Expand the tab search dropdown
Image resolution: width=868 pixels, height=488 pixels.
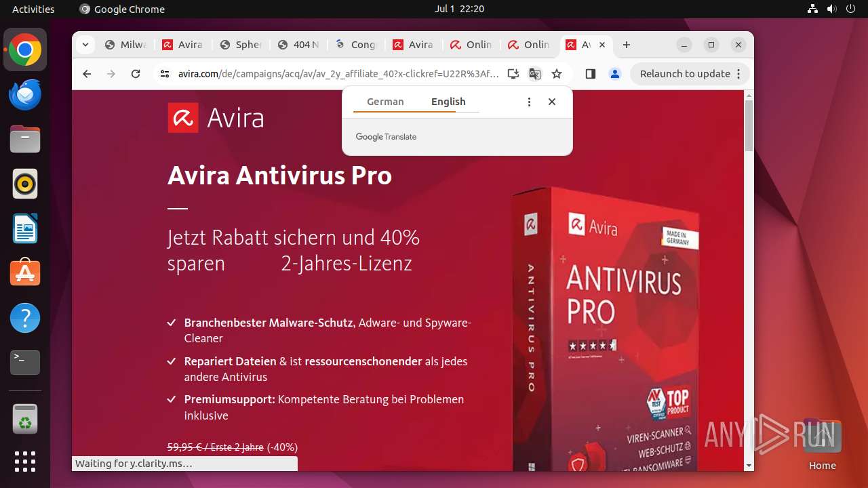[85, 45]
